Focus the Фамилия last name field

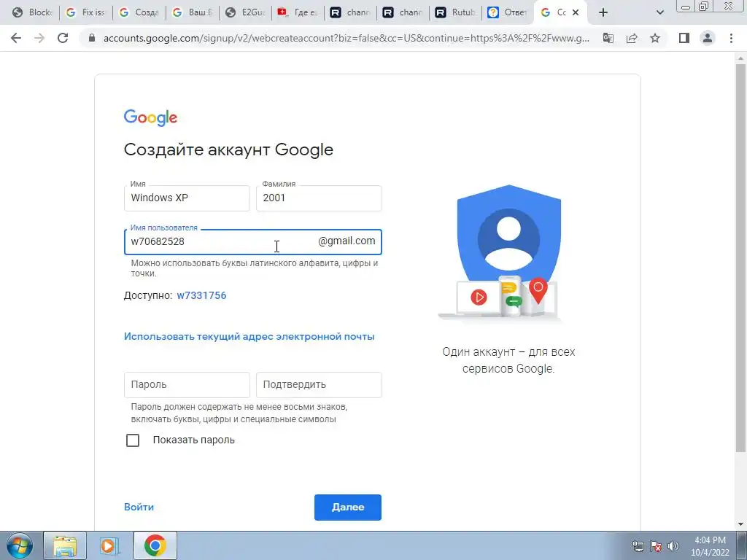319,198
